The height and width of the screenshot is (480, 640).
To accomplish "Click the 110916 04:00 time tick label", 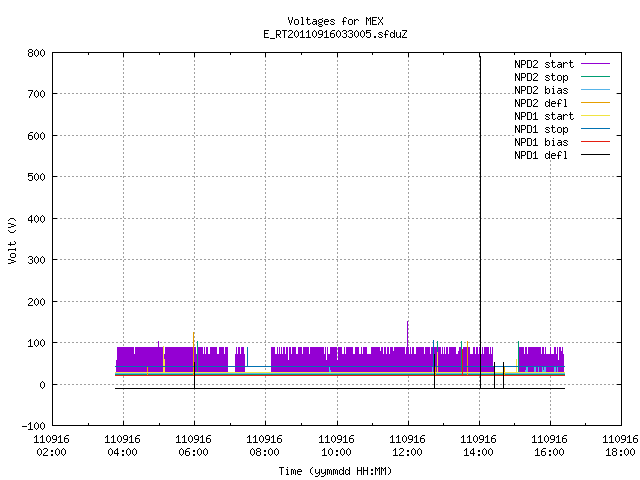I will [x=122, y=446].
